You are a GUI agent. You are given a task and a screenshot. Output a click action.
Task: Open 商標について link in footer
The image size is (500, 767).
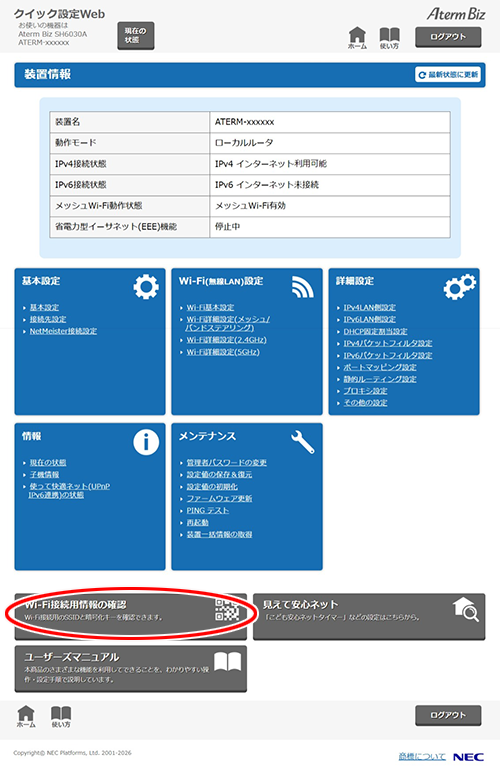(x=422, y=757)
